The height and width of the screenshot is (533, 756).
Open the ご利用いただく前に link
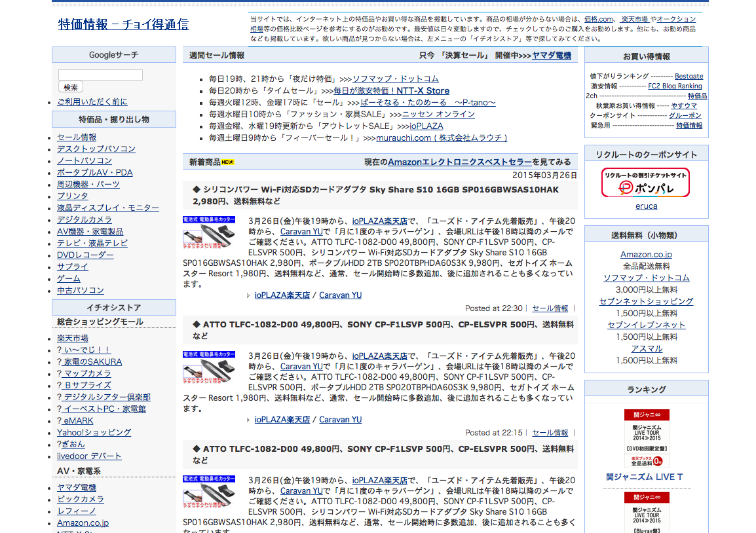(92, 101)
